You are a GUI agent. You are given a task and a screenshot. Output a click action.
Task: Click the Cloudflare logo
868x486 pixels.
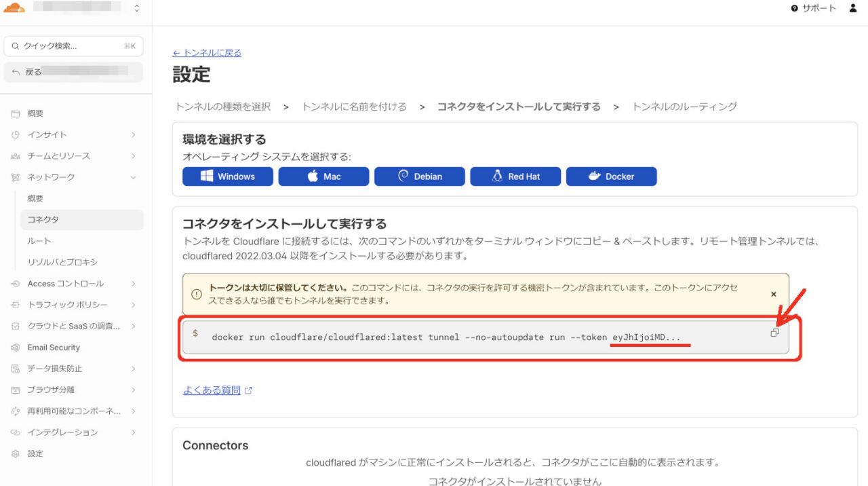(x=14, y=8)
